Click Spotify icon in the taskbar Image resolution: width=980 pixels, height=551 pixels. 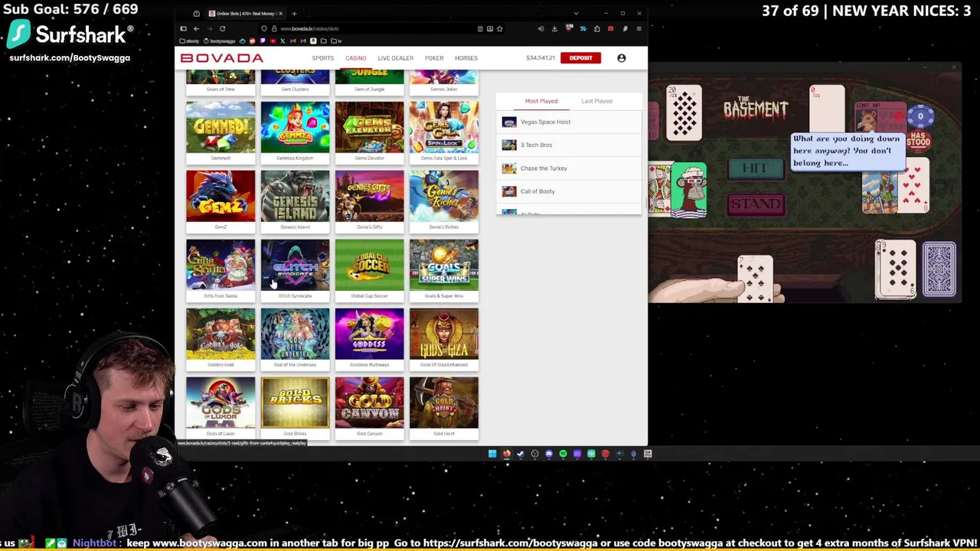coord(563,454)
